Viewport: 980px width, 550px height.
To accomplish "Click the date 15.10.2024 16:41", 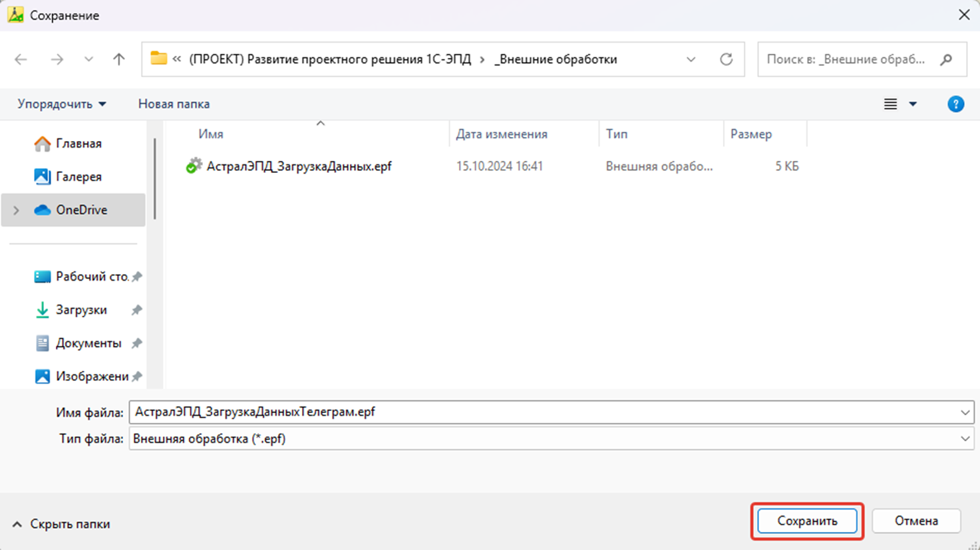I will point(500,166).
